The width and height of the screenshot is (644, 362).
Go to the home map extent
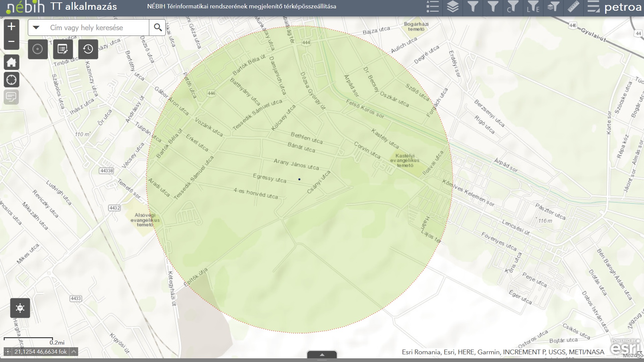[11, 62]
